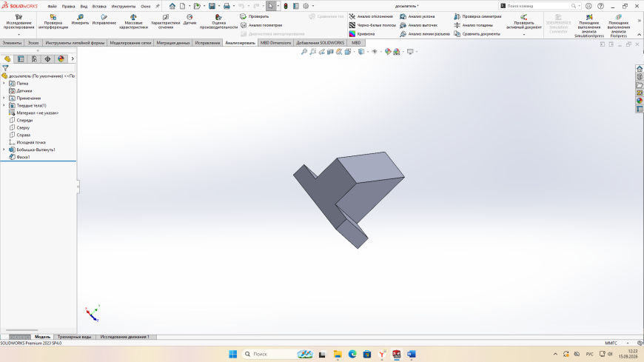
Task: Expand the Папка tree node
Action: click(4, 84)
